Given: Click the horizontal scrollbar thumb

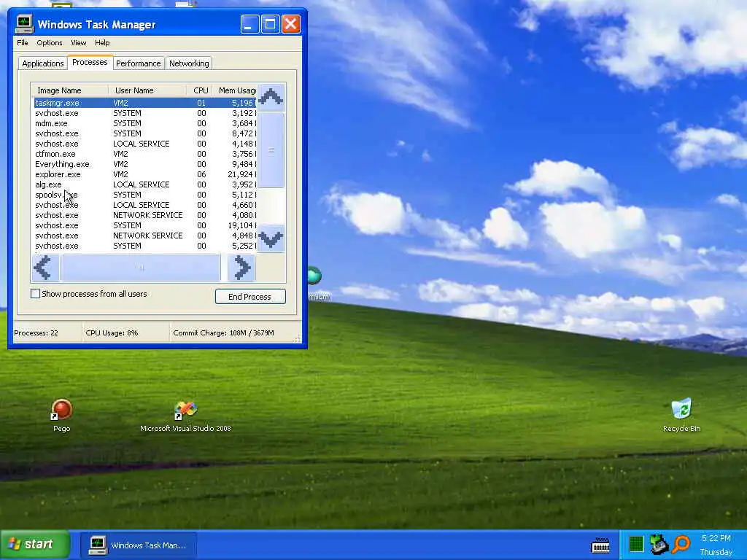Looking at the screenshot, I should 141,268.
